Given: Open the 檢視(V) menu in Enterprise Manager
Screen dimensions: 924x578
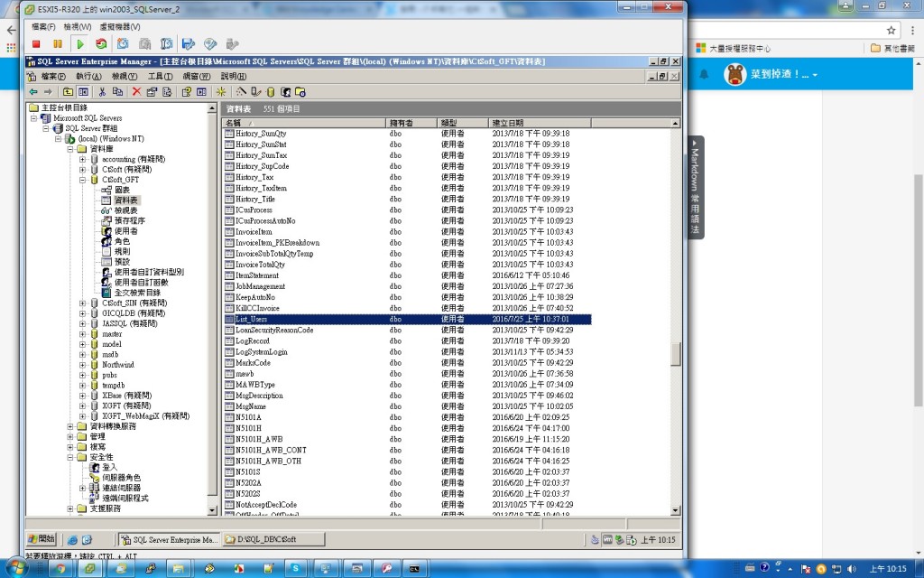Looking at the screenshot, I should 125,77.
